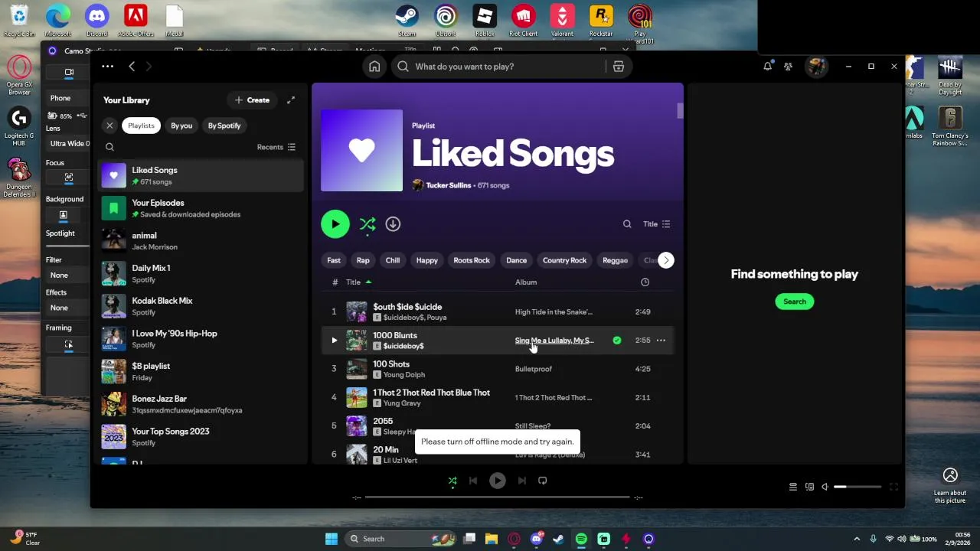
Task: Play the Liked Songs playlist
Action: (335, 224)
